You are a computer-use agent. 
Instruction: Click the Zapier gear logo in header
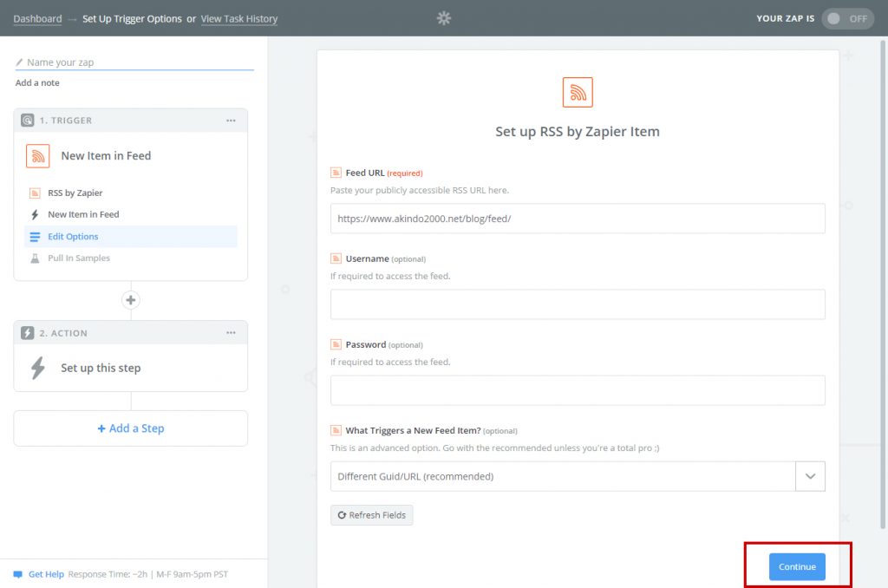(444, 18)
